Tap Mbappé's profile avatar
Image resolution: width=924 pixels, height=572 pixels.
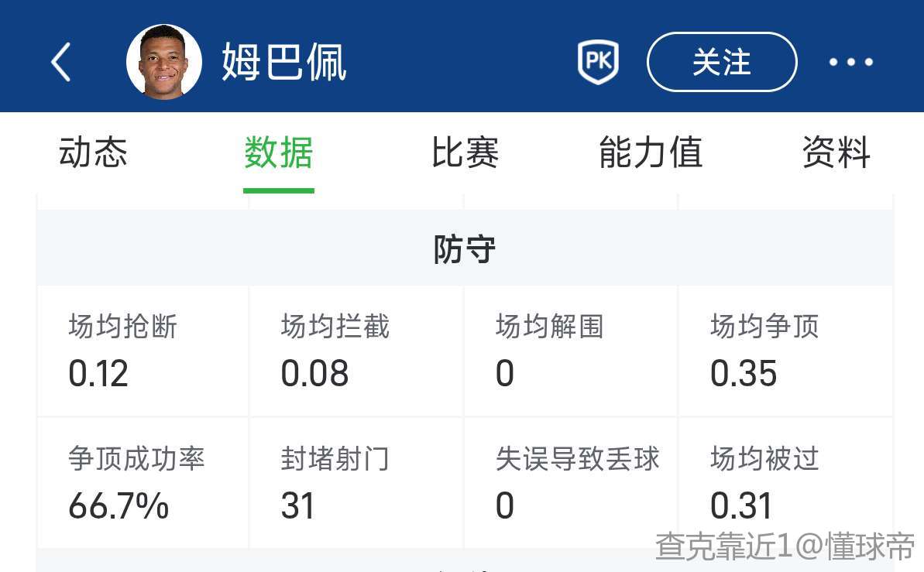coord(164,62)
